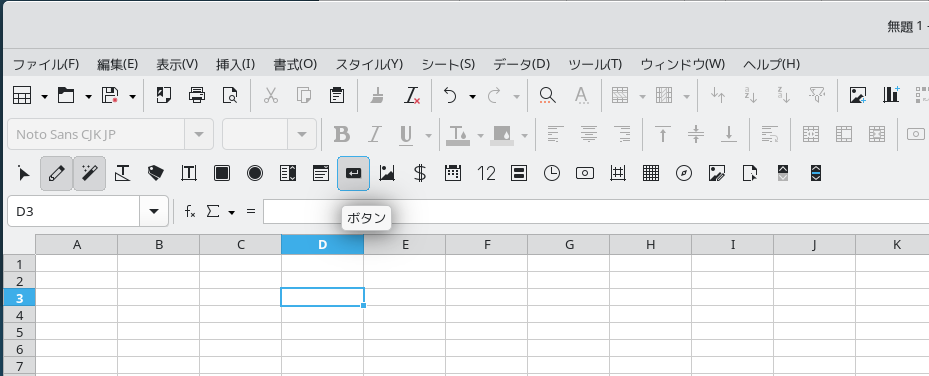Toggle form Design Mode pencil icon
Image resolution: width=929 pixels, height=376 pixels.
coord(57,173)
